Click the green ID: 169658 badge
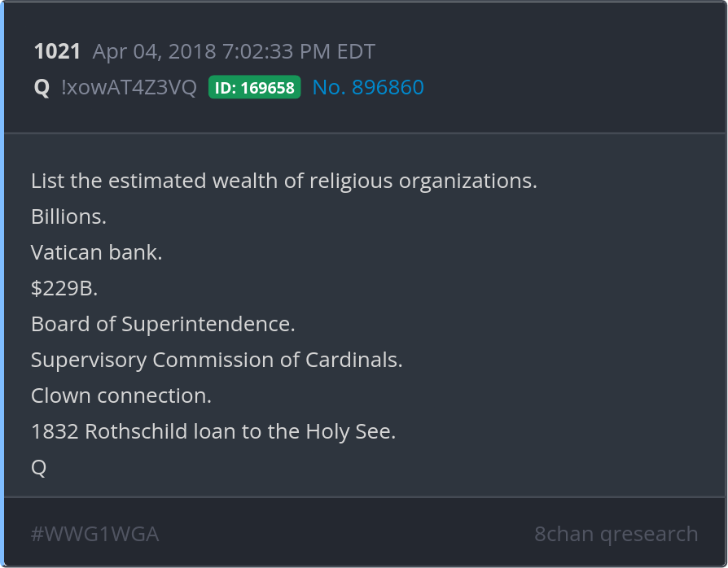The image size is (728, 568). tap(255, 88)
